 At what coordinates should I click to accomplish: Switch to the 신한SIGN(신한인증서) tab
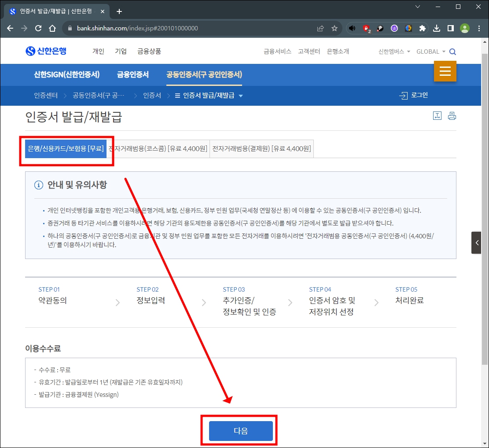[67, 74]
